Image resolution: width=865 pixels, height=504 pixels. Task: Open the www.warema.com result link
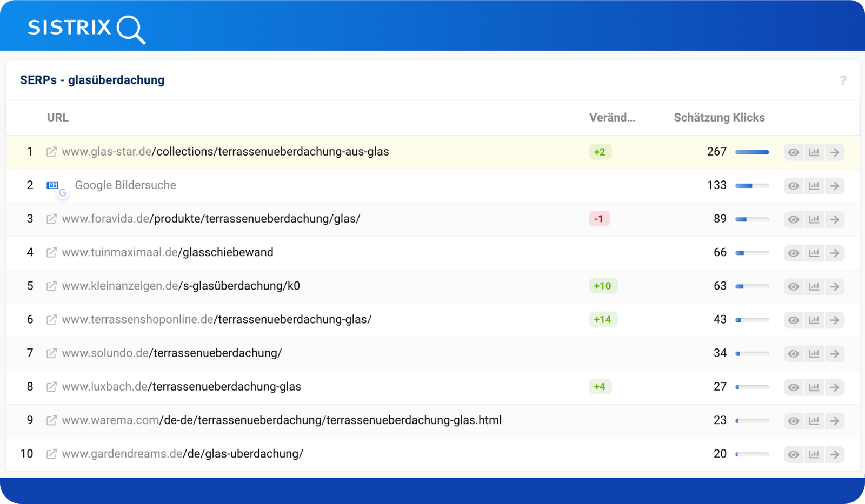click(281, 420)
